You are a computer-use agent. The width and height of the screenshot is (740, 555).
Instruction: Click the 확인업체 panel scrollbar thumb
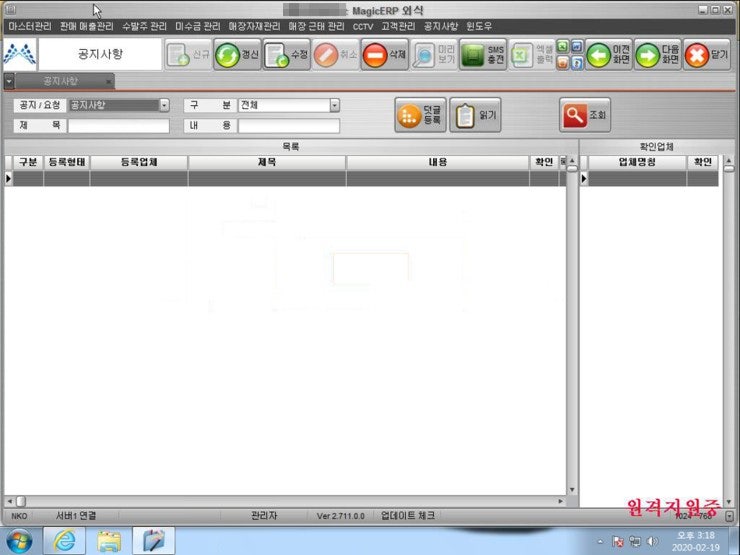click(729, 168)
